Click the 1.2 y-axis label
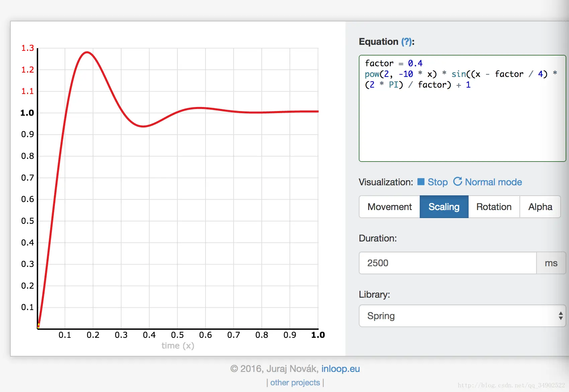 (27, 70)
